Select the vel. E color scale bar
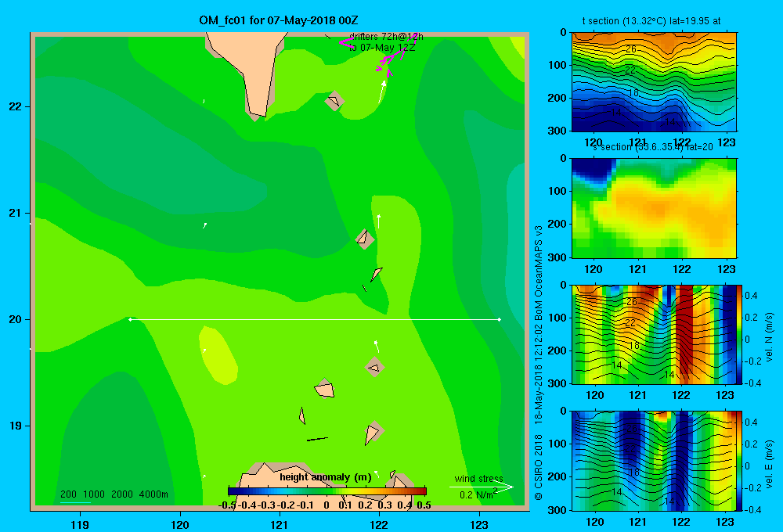Viewport: 783px width, 532px height. (740, 461)
